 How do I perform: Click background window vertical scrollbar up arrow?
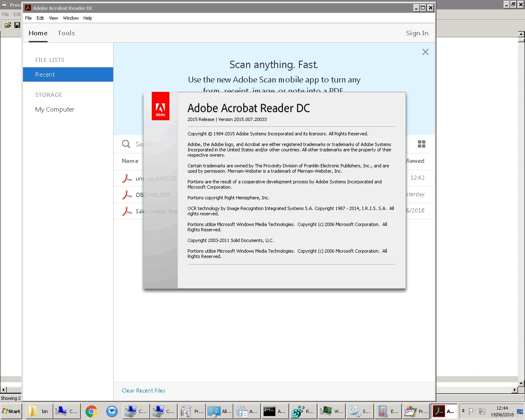521,34
